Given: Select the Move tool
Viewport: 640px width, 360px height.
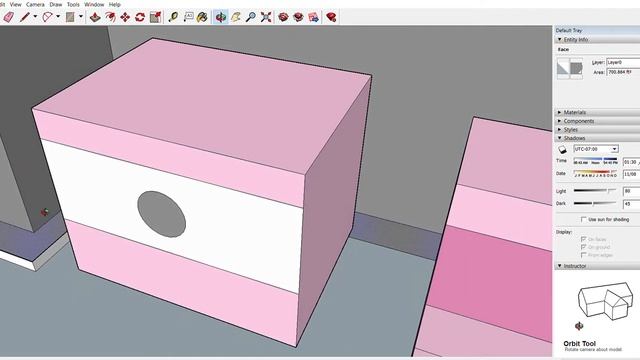Looking at the screenshot, I should pyautogui.click(x=125, y=17).
